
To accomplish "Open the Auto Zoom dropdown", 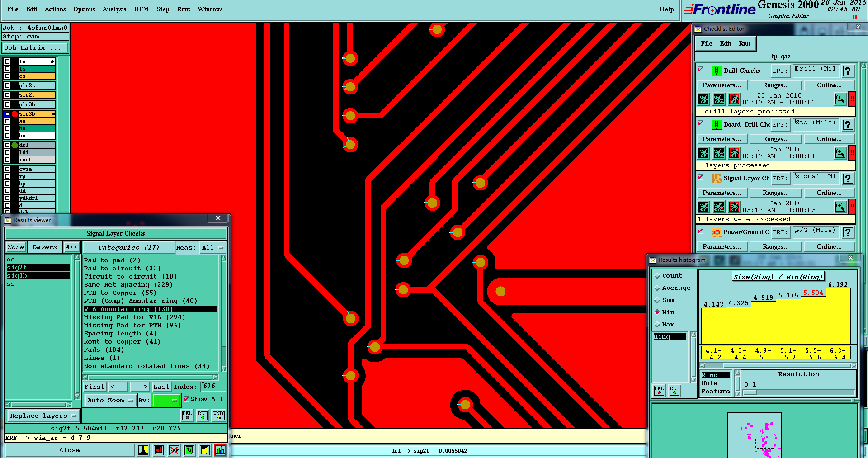I will click(x=110, y=401).
